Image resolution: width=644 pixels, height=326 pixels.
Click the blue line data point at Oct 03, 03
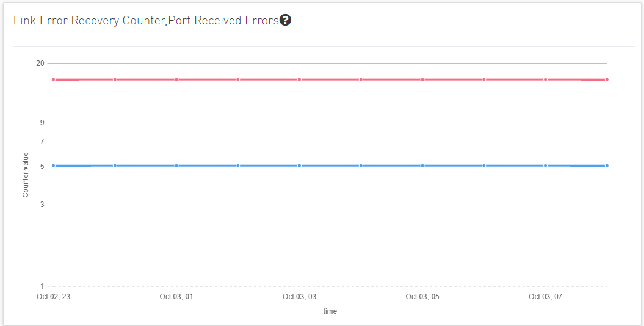click(x=300, y=165)
